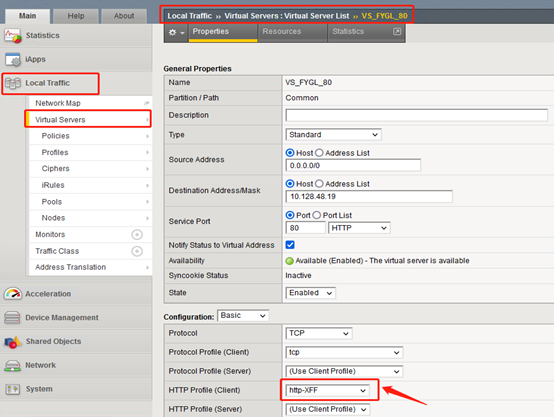Add a new Traffic Class with plus icon
This screenshot has width=554, height=417.
pyautogui.click(x=137, y=251)
